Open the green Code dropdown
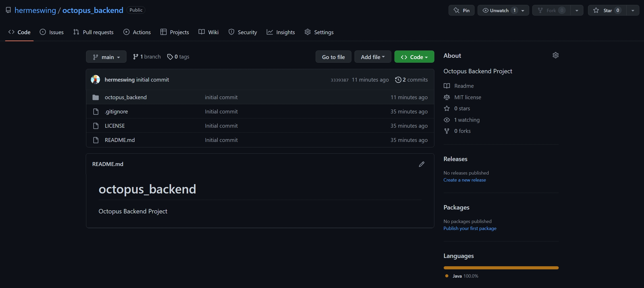This screenshot has width=644, height=288. click(x=414, y=57)
